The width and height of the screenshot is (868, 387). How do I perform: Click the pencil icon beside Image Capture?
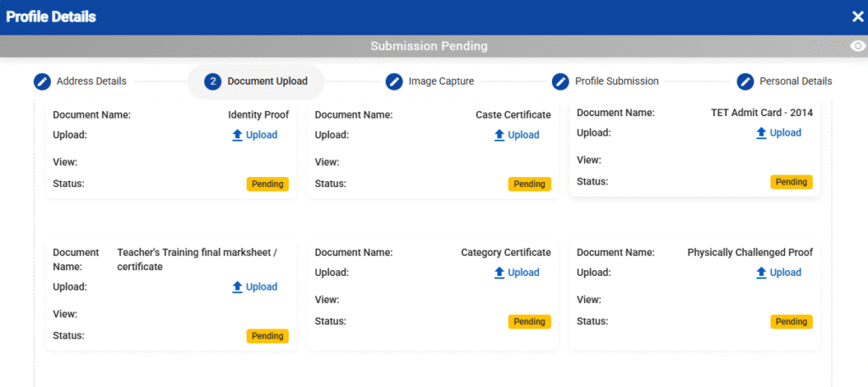[x=394, y=81]
